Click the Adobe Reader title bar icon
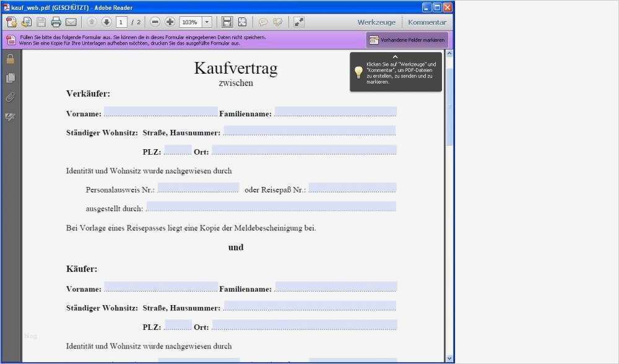This screenshot has height=364, width=619. pyautogui.click(x=6, y=7)
